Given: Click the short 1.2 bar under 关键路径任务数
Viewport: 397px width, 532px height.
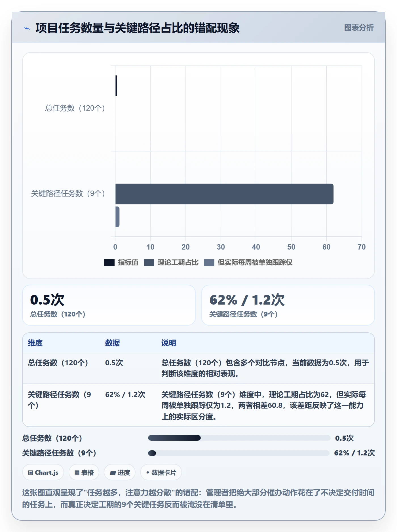Looking at the screenshot, I should click(x=117, y=217).
